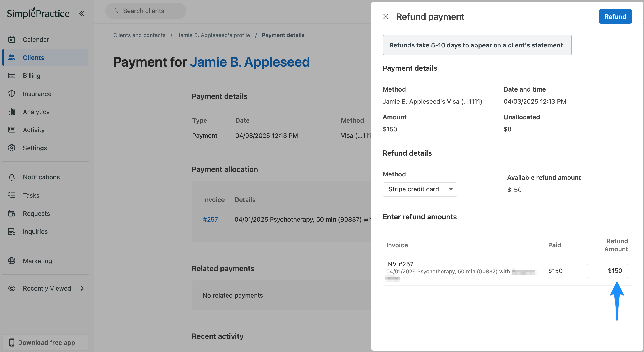
Task: Click the Inquiries form icon
Action: pyautogui.click(x=12, y=232)
